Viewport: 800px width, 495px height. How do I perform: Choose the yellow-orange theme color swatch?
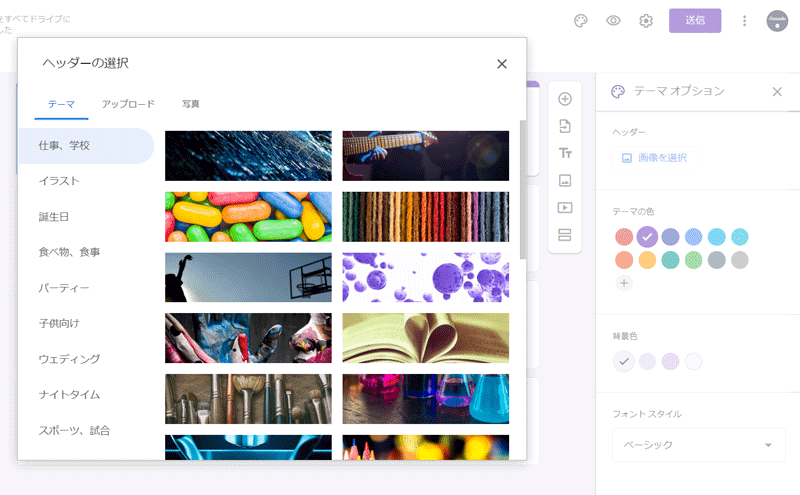coord(647,260)
